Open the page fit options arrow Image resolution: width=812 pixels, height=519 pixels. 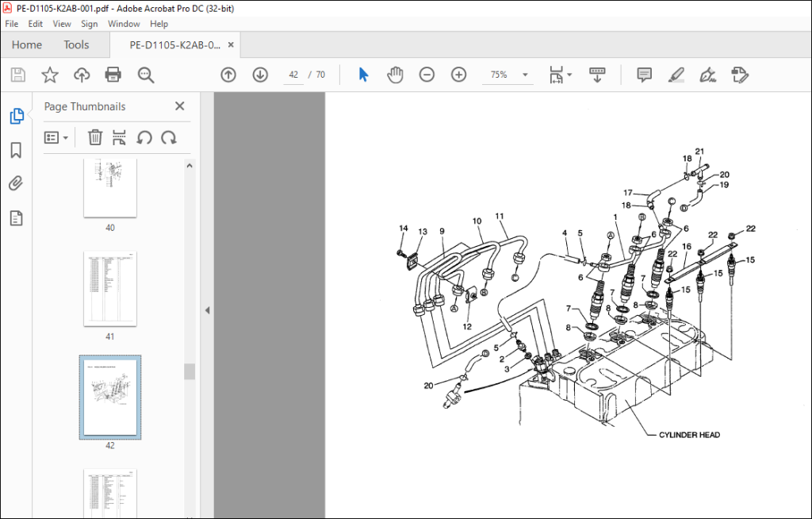click(569, 75)
